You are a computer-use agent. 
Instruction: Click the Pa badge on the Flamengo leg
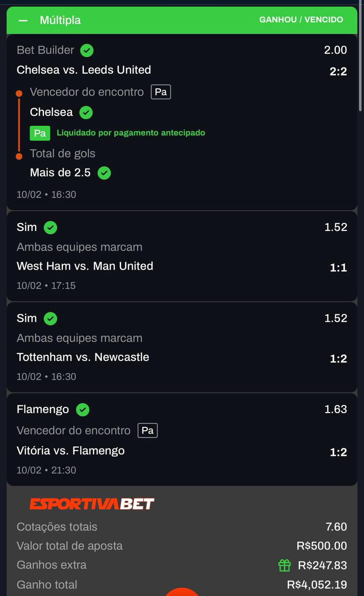pos(147,430)
